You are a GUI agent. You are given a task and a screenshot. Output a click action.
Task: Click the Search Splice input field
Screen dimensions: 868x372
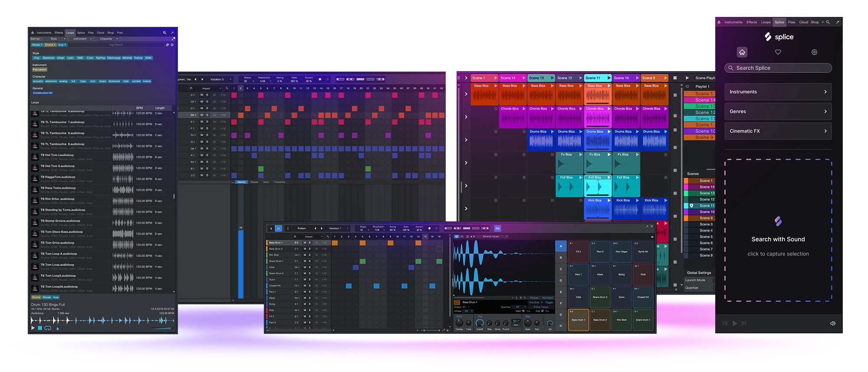tap(778, 68)
